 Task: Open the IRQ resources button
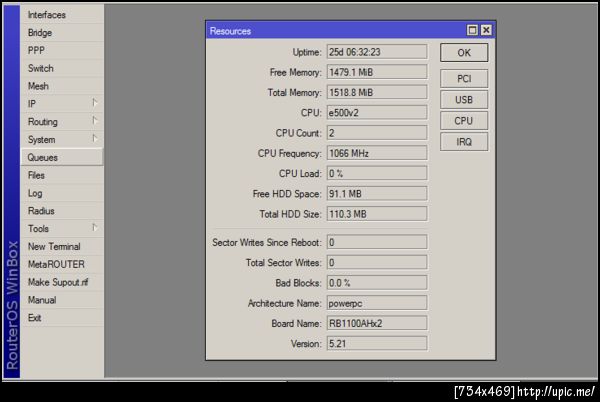click(464, 142)
